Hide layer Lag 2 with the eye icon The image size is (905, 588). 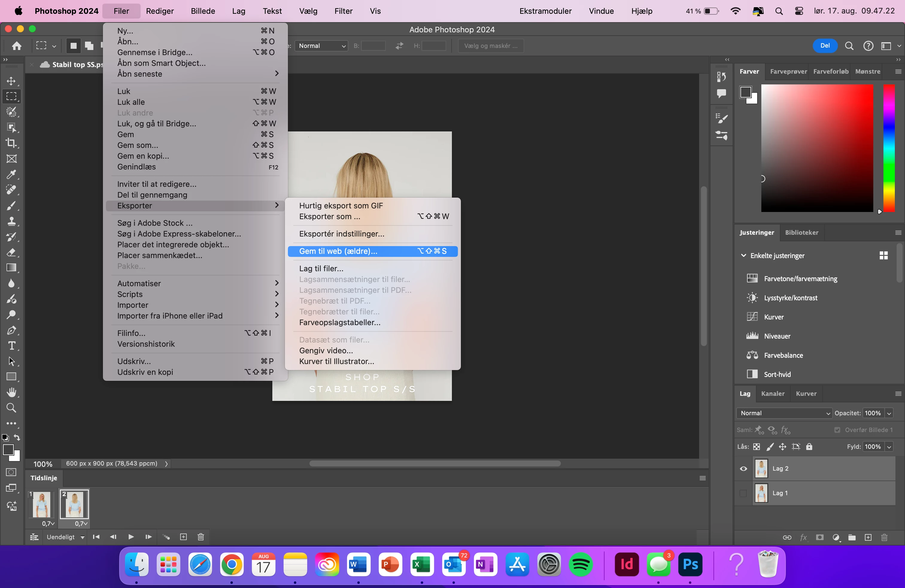coord(743,469)
